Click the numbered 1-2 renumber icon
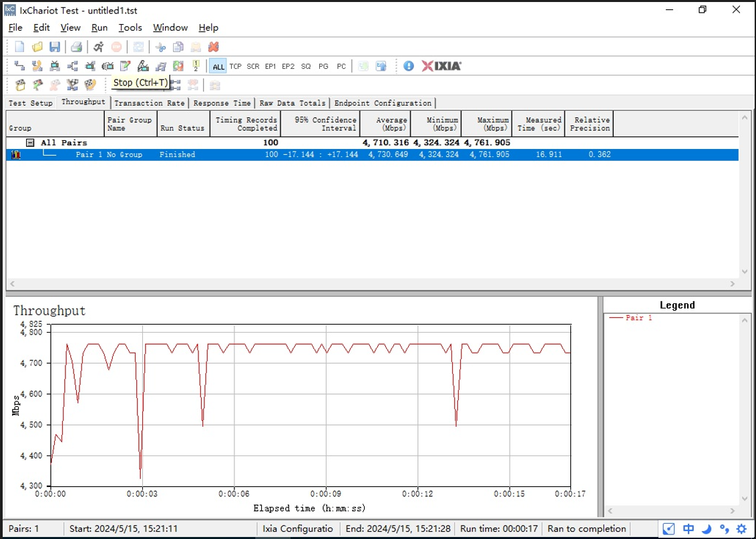Screen dimensions: 756x539 pyautogui.click(x=196, y=66)
